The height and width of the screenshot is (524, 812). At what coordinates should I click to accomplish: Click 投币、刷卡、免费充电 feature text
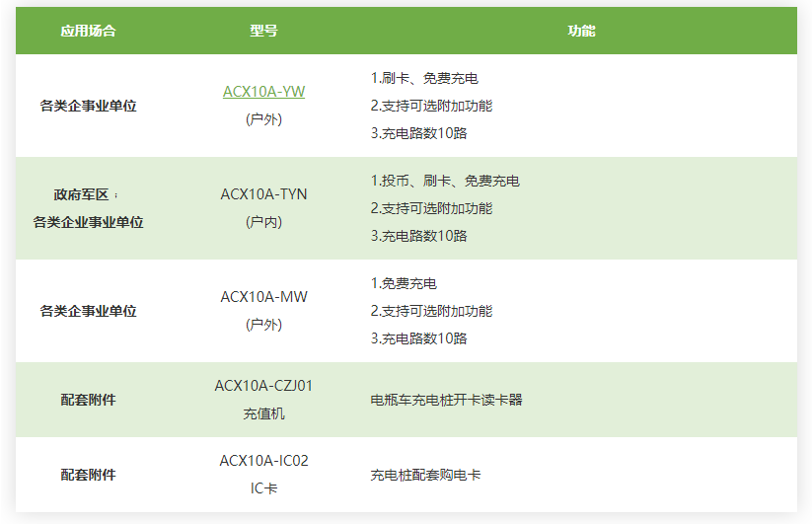(x=445, y=181)
